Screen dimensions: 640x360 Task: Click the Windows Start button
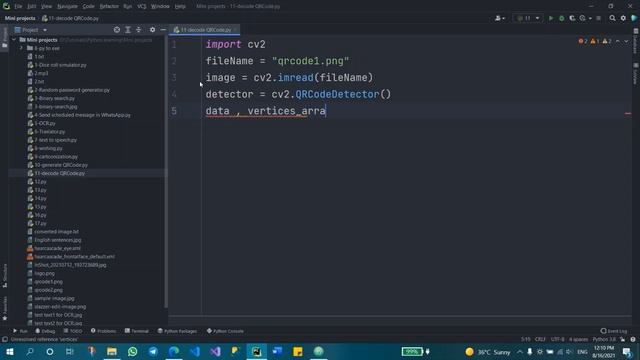tap(9, 351)
